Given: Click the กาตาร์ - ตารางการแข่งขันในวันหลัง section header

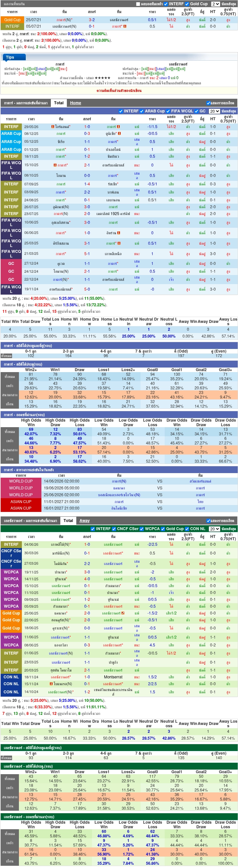Looking at the screenshot, I should 119,470.
